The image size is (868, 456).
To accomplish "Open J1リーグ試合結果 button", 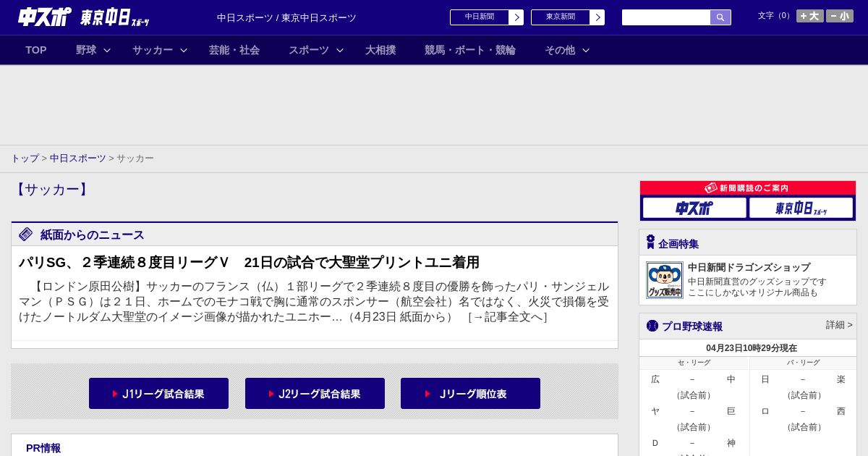I will click(158, 393).
